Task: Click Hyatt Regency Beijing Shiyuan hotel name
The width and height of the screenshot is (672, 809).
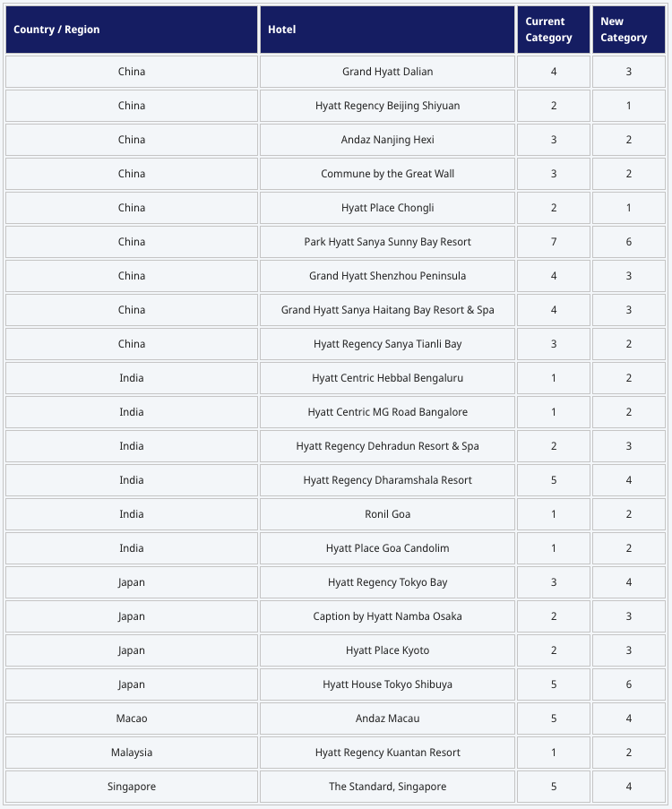Action: point(387,106)
